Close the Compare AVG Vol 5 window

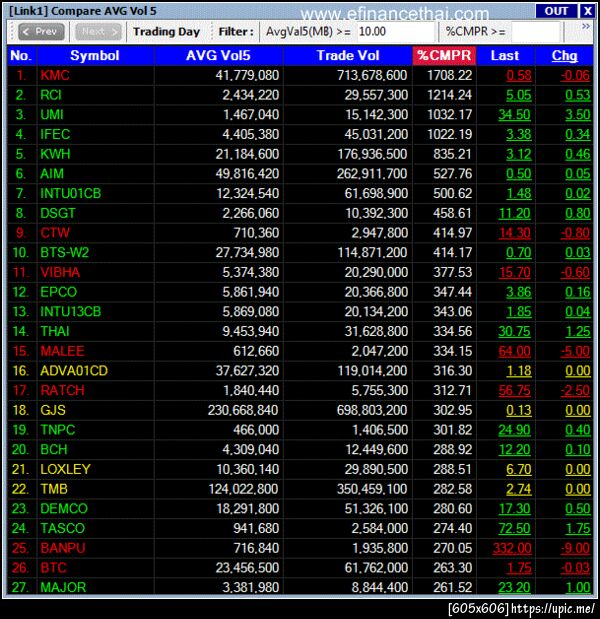pos(587,11)
